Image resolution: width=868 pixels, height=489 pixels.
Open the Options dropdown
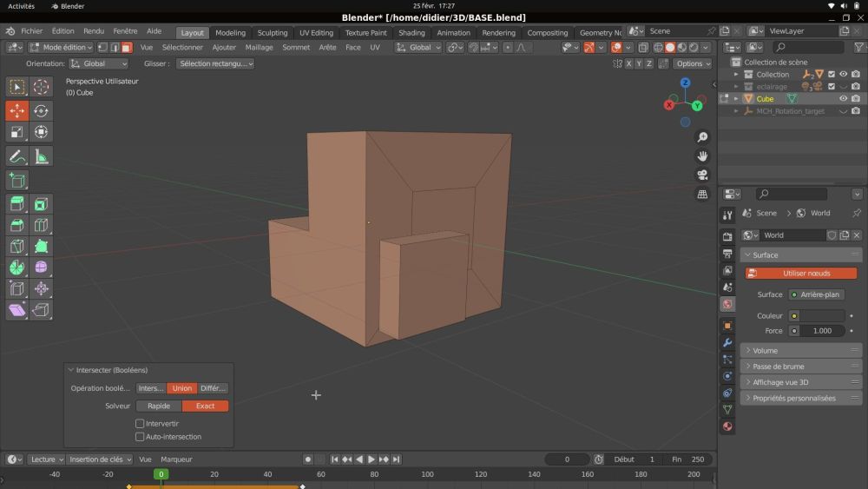point(693,63)
